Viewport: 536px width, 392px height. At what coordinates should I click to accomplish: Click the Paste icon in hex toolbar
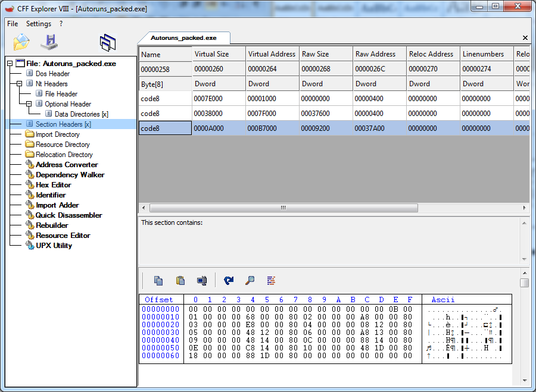click(180, 281)
